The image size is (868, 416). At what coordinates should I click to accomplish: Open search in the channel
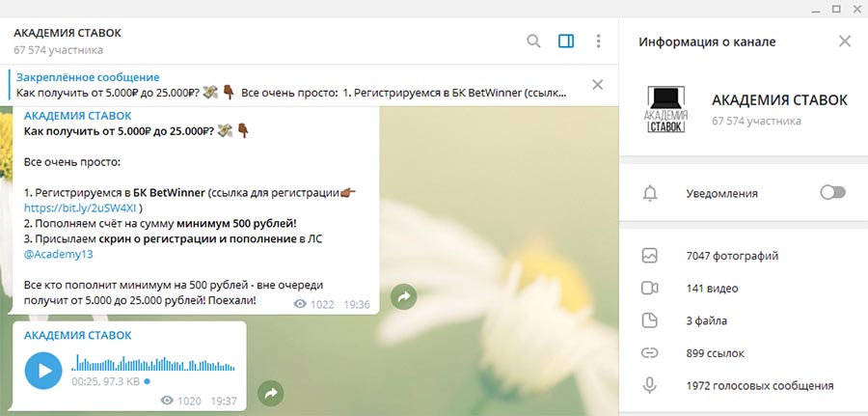pyautogui.click(x=533, y=42)
